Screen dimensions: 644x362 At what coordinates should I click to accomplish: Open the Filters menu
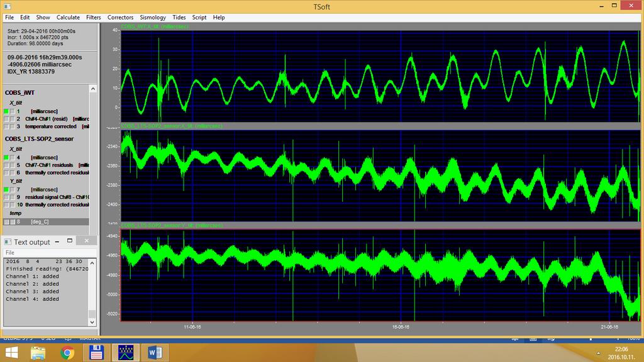[x=93, y=17]
